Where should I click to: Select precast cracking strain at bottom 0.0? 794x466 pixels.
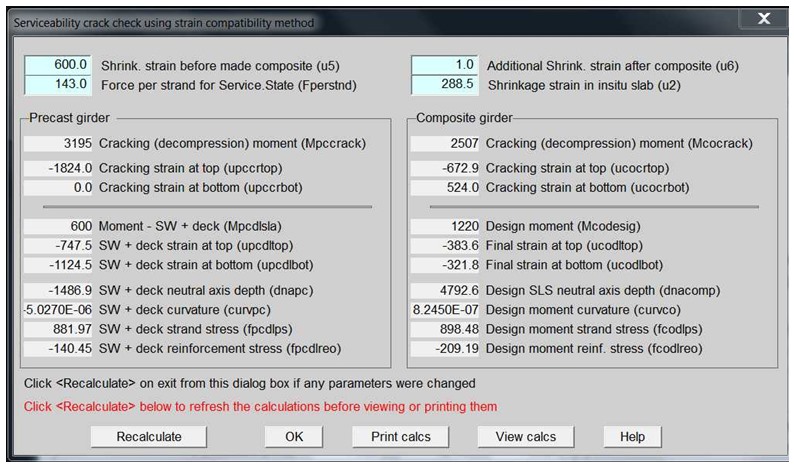58,187
